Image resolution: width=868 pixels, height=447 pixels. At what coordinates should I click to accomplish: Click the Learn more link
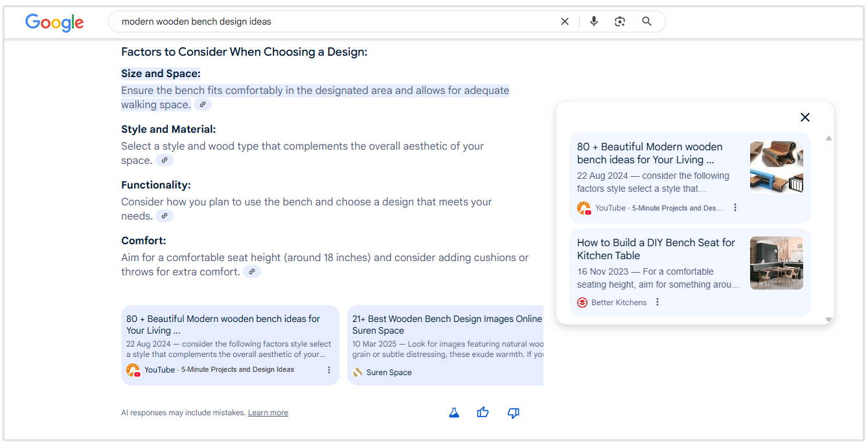pos(268,413)
